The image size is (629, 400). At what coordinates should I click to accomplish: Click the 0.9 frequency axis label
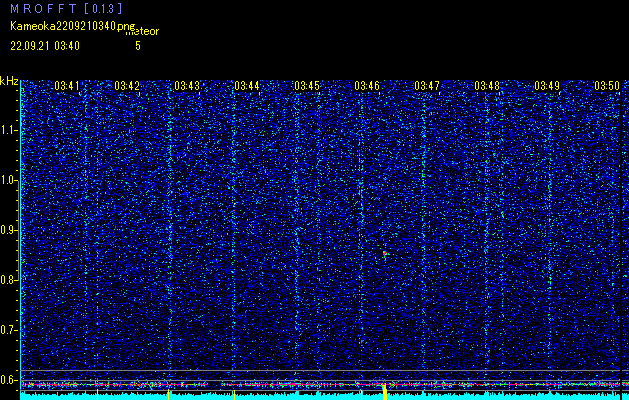point(9,230)
